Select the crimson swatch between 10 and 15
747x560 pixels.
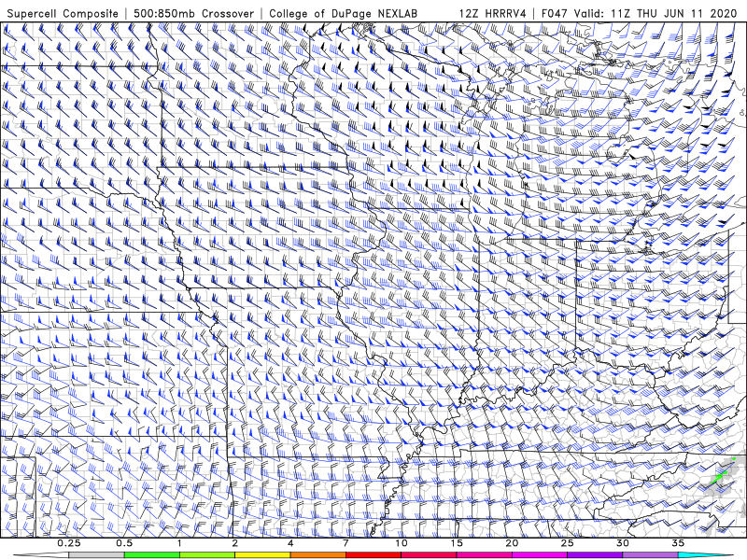coord(429,555)
